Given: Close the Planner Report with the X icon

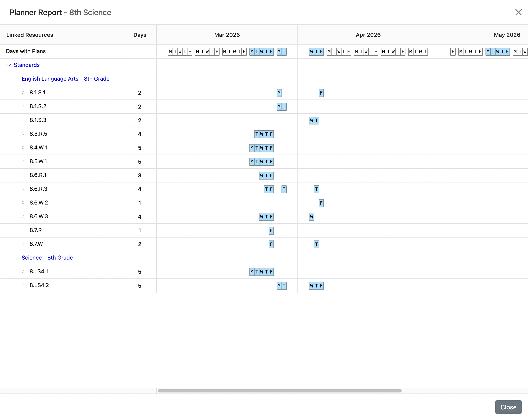Looking at the screenshot, I should point(518,12).
